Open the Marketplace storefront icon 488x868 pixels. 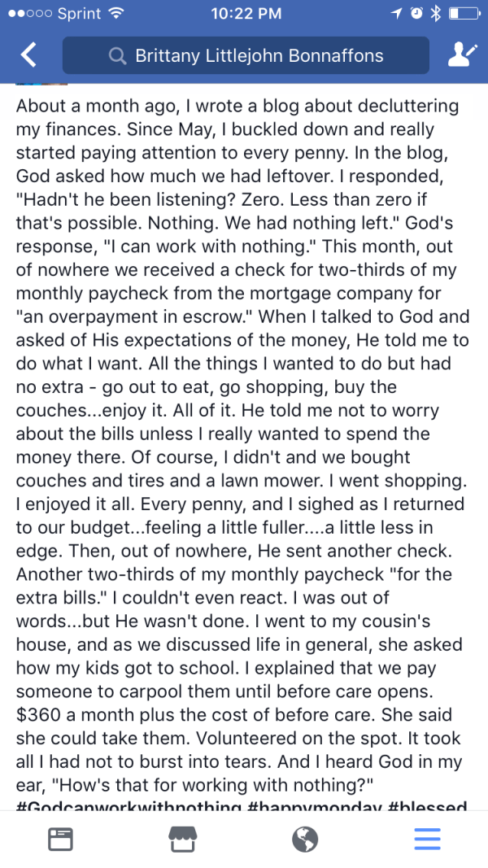182,839
